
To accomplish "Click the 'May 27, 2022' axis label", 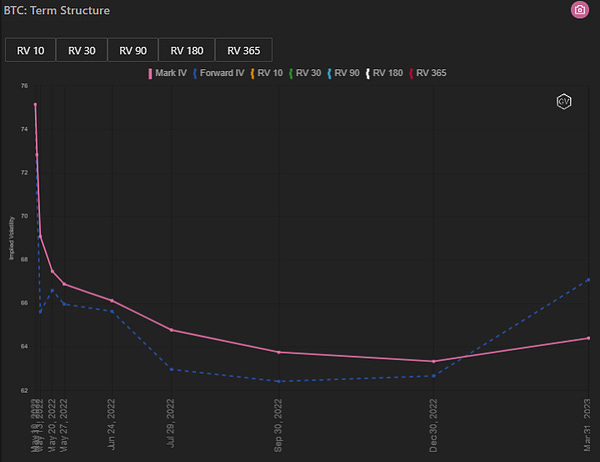I will (64, 425).
